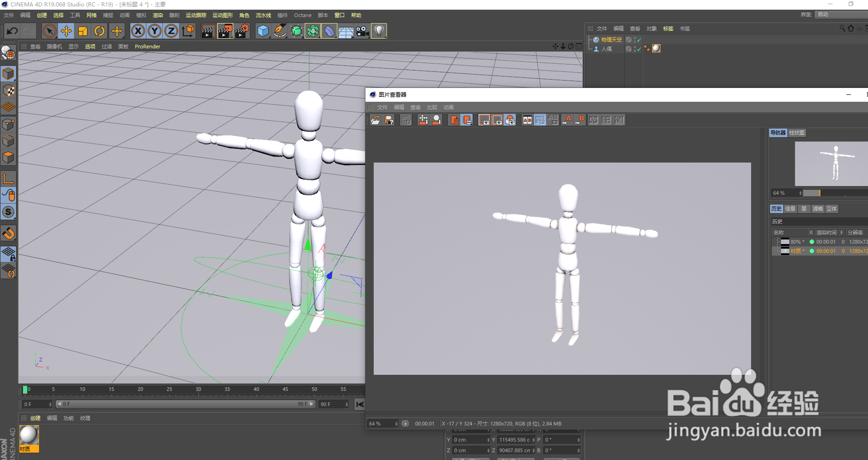Screen dimensions: 868x460
Task: Save image as in Picture Viewer
Action: (389, 120)
